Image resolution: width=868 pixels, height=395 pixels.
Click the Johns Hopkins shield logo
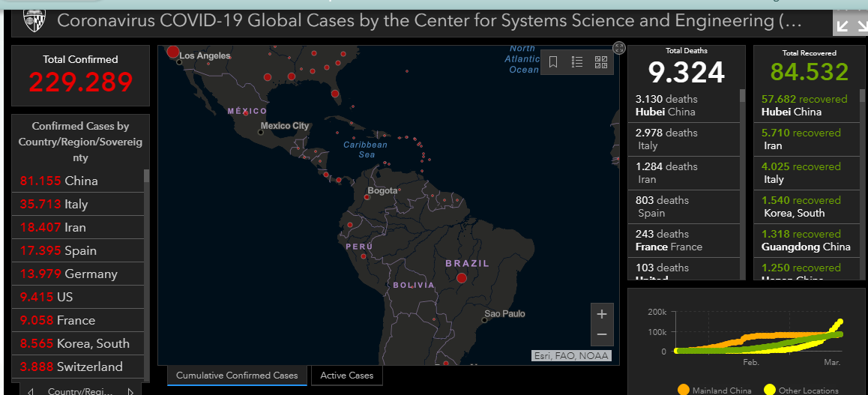(x=34, y=19)
